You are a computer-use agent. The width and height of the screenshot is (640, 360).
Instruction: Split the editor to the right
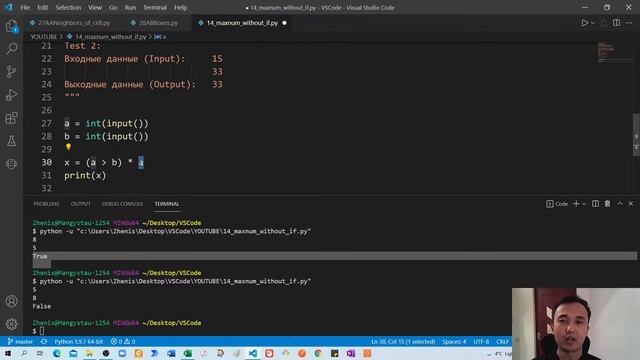[616, 23]
